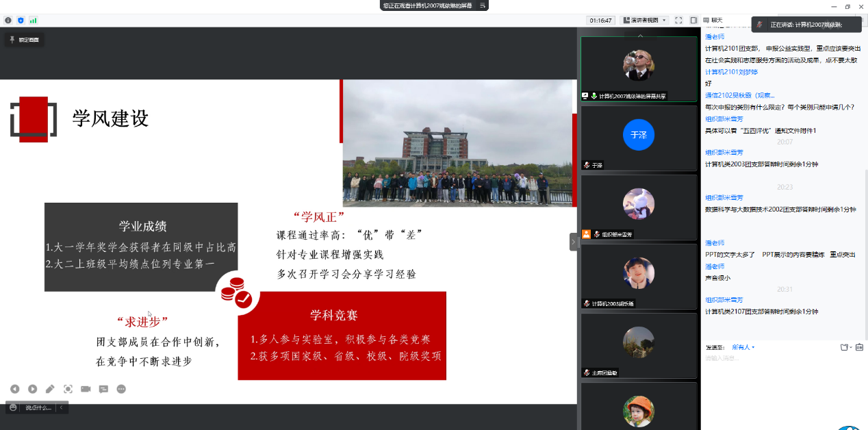The width and height of the screenshot is (868, 430).
Task: Check the green network signal icon
Action: 33,21
